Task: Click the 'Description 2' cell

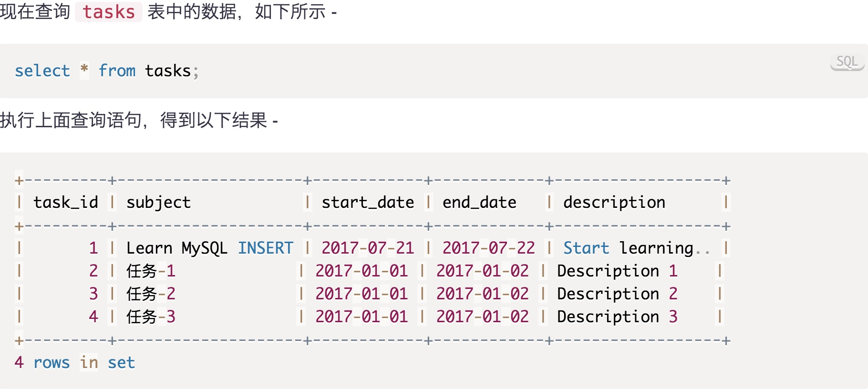Action: coord(617,294)
